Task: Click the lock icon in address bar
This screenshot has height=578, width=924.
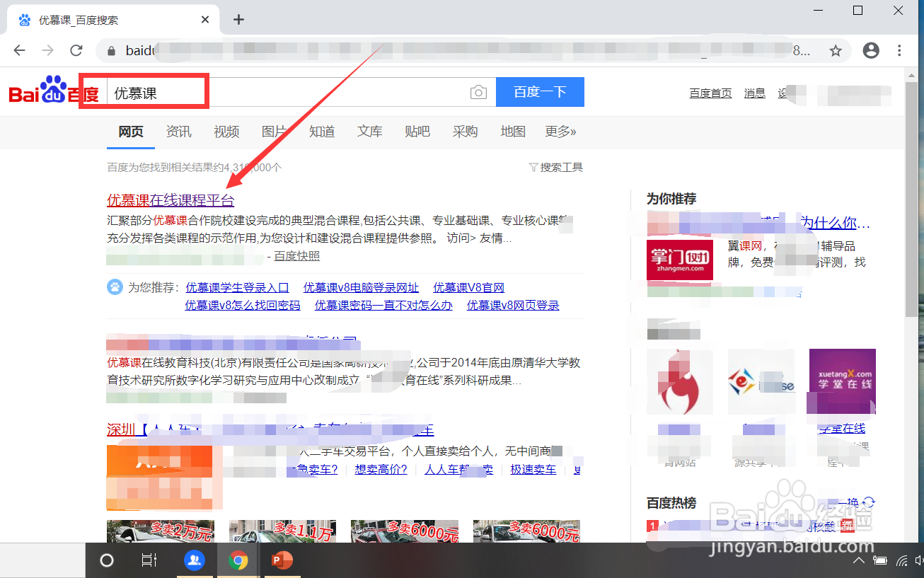Action: (110, 51)
